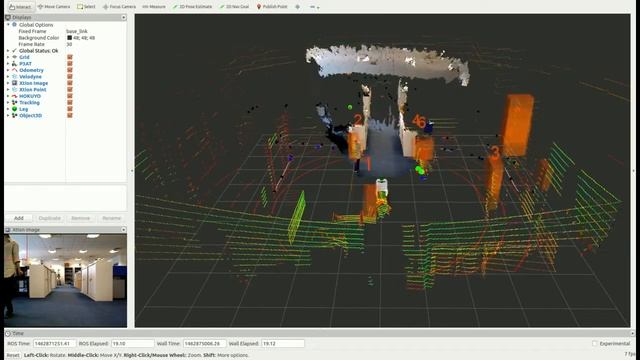Click the Fixed Frame value base_link
This screenshot has height=360, width=640.
pyautogui.click(x=77, y=31)
